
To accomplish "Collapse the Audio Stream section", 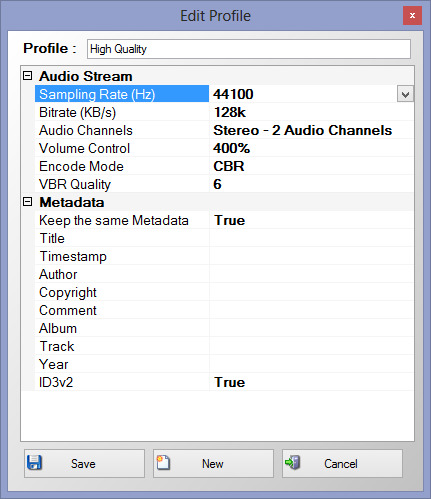I will click(28, 76).
